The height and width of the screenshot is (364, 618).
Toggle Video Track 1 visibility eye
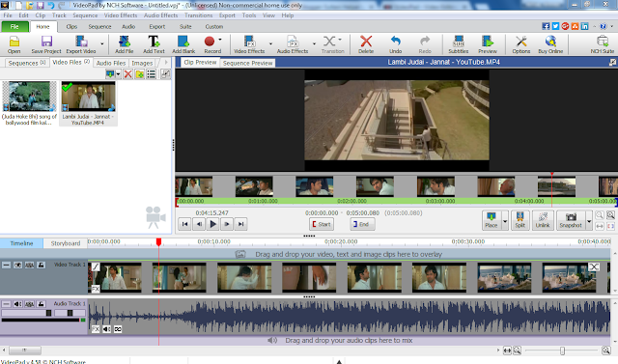point(17,266)
